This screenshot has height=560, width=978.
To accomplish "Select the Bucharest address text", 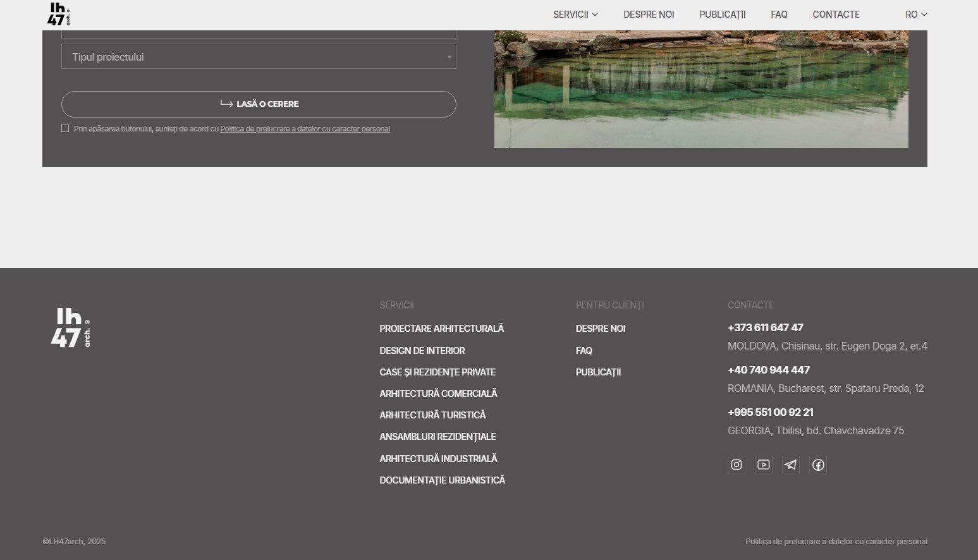I will 826,388.
